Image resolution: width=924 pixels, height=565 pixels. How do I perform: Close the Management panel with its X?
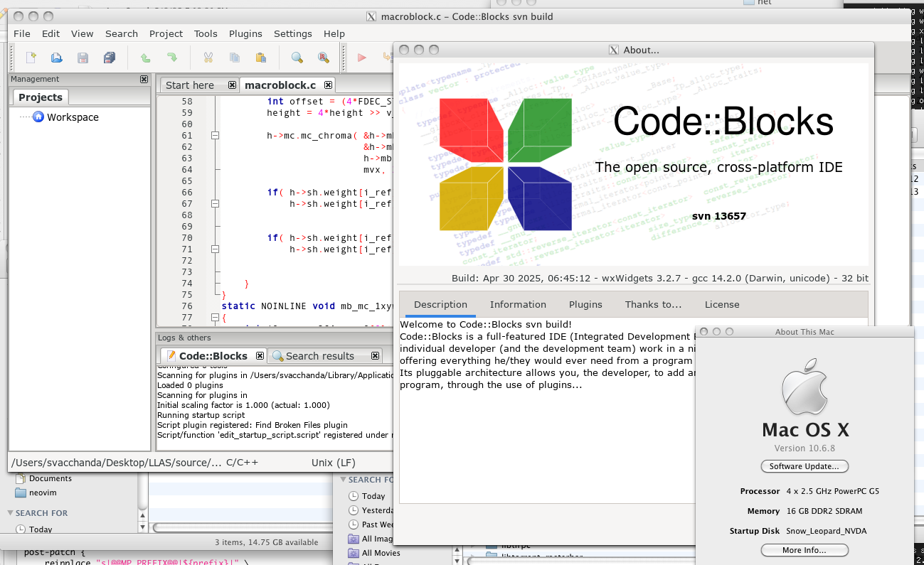pyautogui.click(x=144, y=79)
